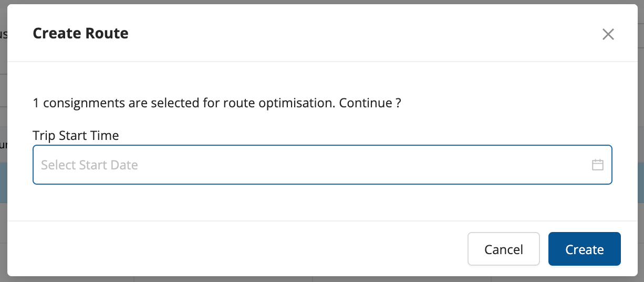The image size is (644, 282).
Task: Select the Select Start Date placeholder text
Action: point(89,165)
